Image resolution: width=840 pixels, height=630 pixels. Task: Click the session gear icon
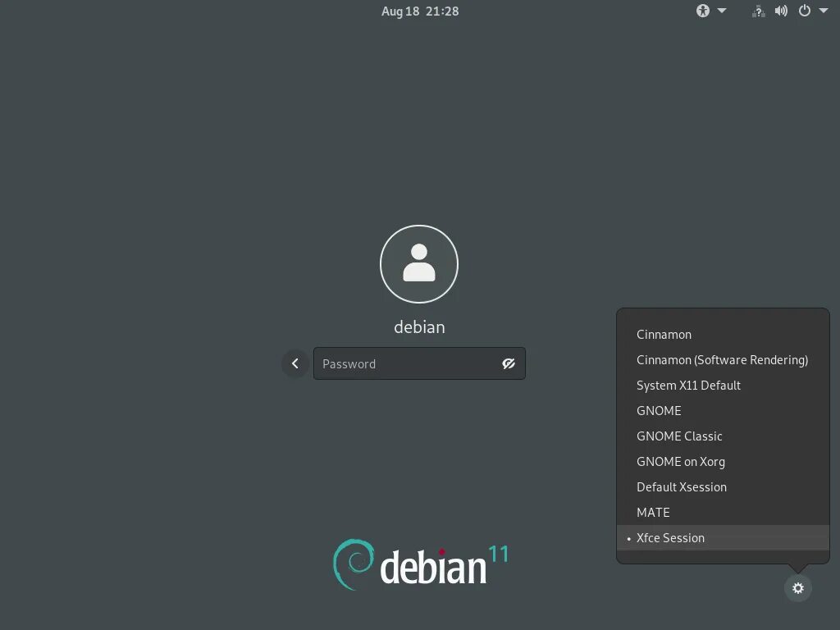[x=797, y=588]
